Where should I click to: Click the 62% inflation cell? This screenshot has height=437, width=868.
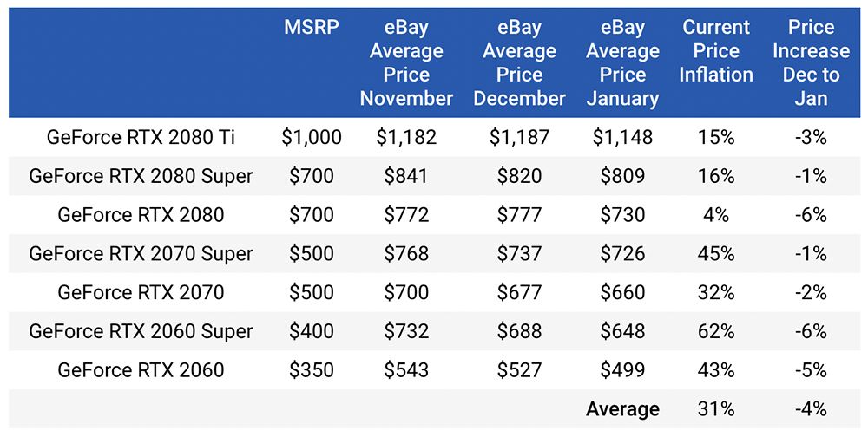pyautogui.click(x=716, y=331)
